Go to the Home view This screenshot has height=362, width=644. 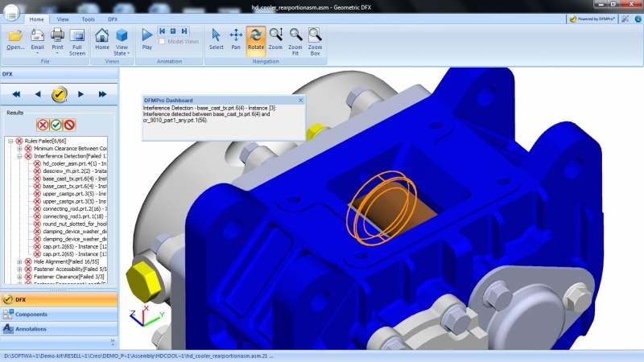pos(102,39)
